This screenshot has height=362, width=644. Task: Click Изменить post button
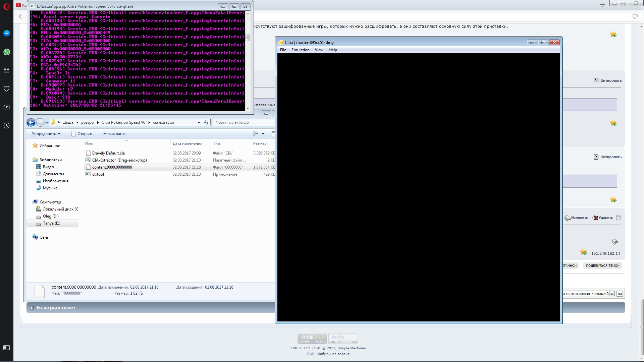point(577,218)
